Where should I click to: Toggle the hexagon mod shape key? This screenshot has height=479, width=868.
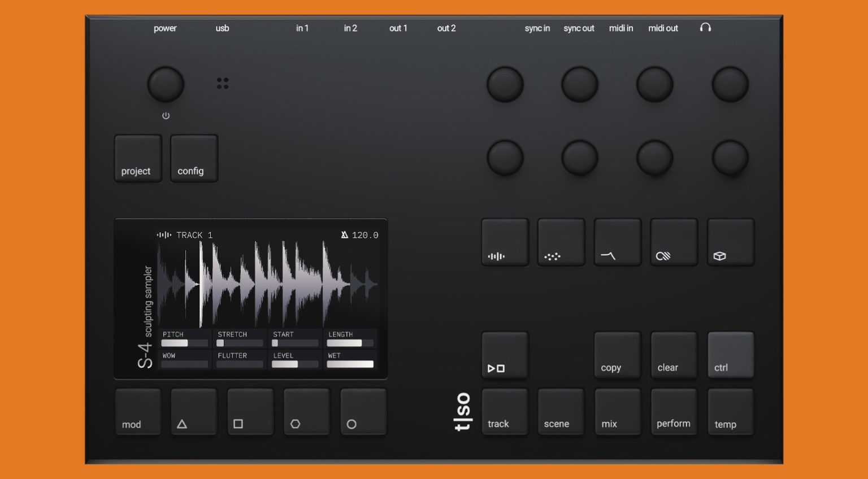307,411
